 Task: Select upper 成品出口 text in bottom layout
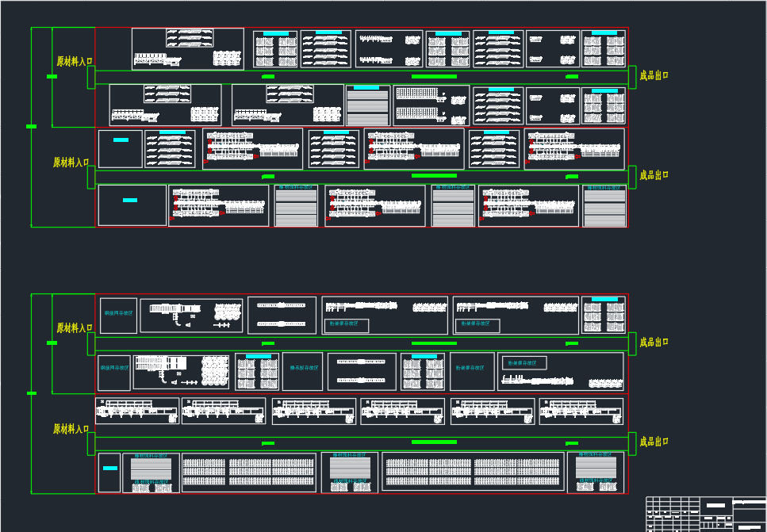654,342
